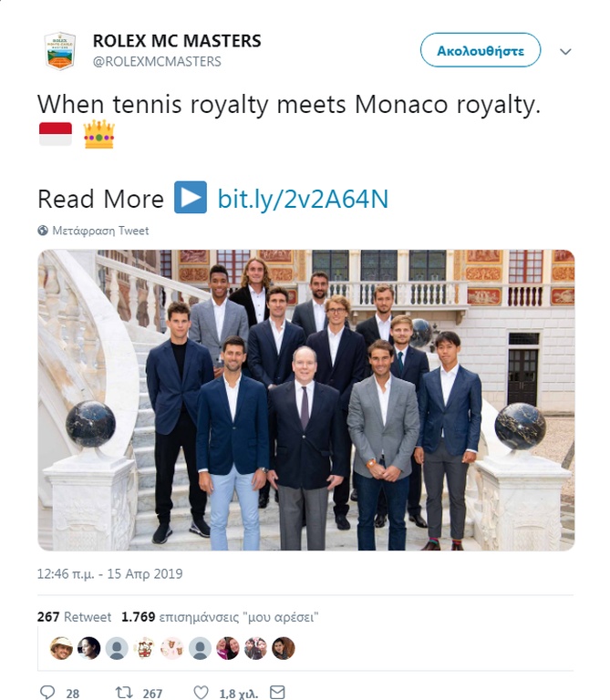
Task: Open the rightmost liker avatar in the row
Action: coord(283,648)
